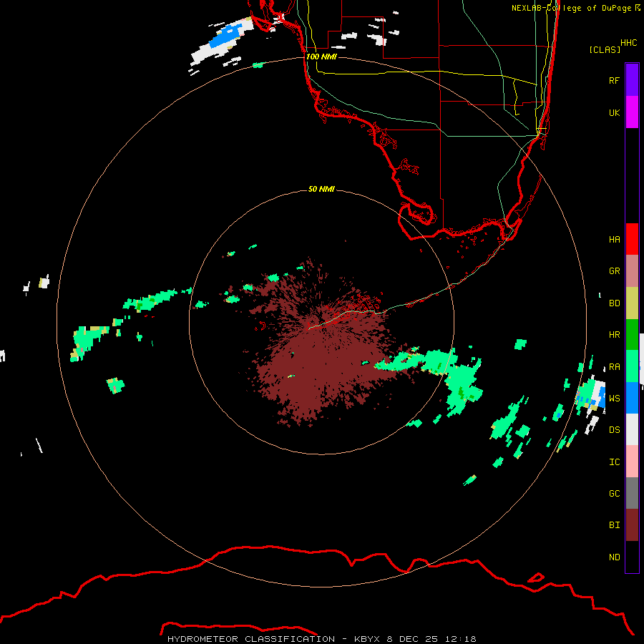644x644 pixels.
Task: Click the [CLAS] units label
Action: (x=605, y=49)
